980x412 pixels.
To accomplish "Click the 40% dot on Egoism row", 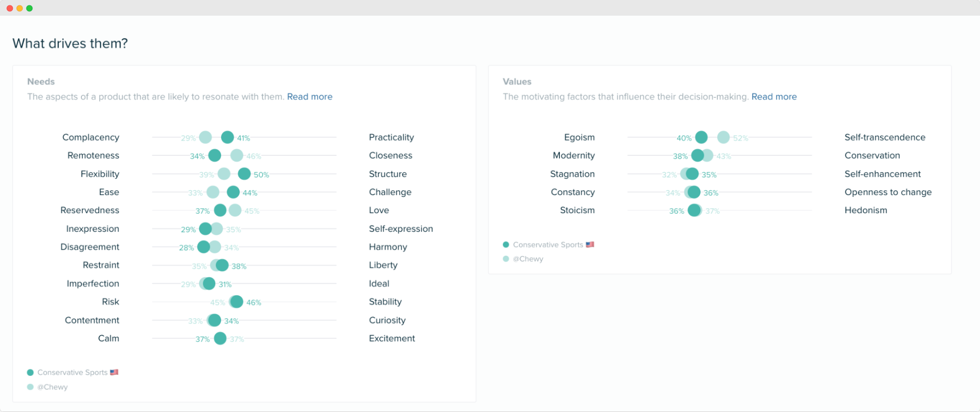I will (702, 137).
